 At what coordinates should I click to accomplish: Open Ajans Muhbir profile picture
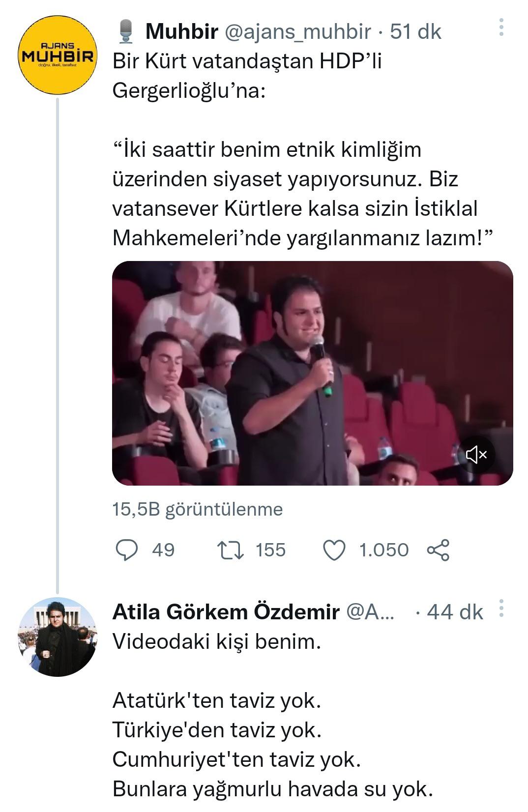[x=57, y=55]
